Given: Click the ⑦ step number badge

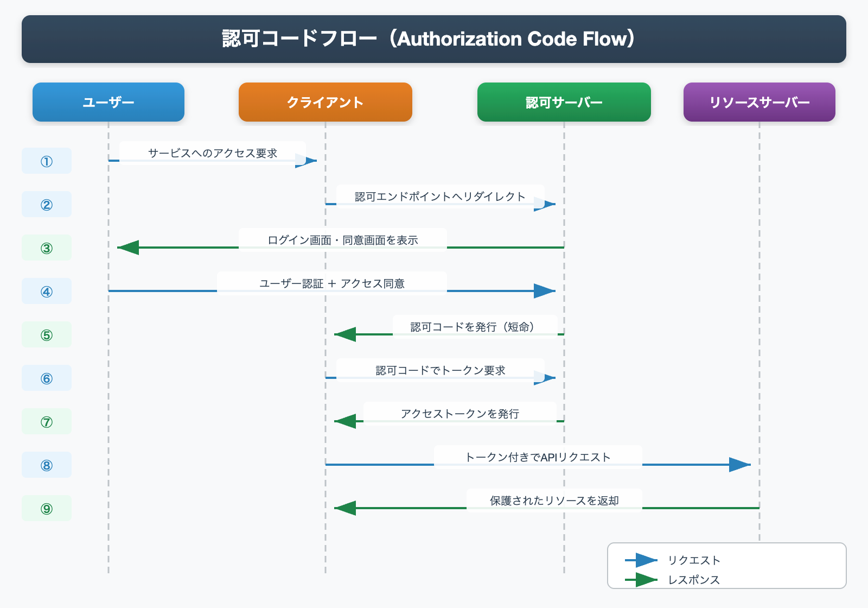Looking at the screenshot, I should tap(46, 421).
